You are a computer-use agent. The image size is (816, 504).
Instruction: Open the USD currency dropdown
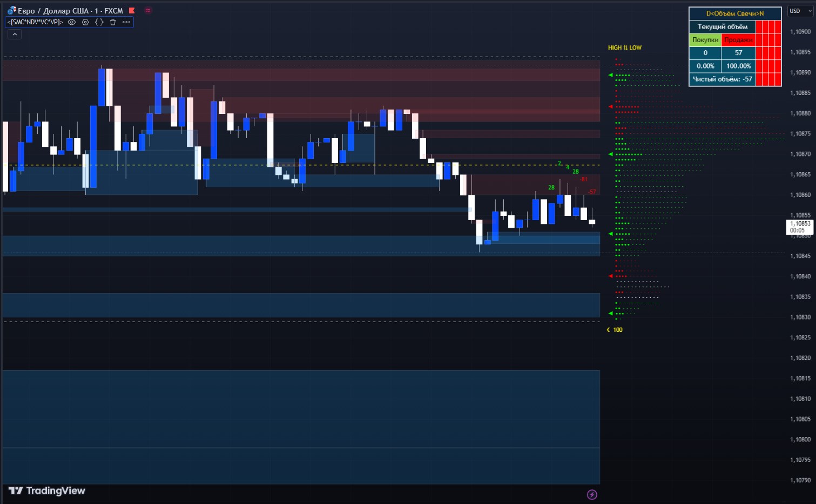[x=800, y=11]
